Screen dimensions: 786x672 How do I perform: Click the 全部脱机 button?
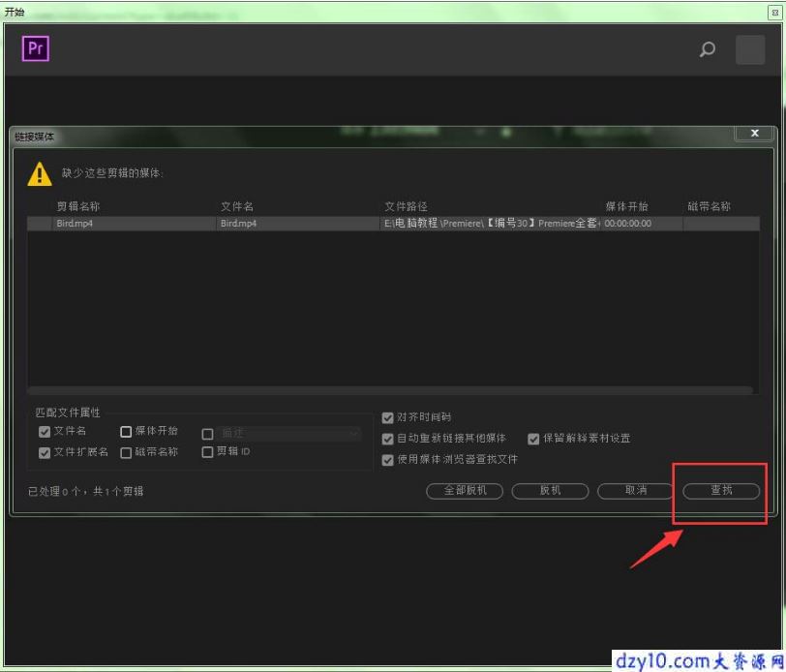pyautogui.click(x=465, y=491)
